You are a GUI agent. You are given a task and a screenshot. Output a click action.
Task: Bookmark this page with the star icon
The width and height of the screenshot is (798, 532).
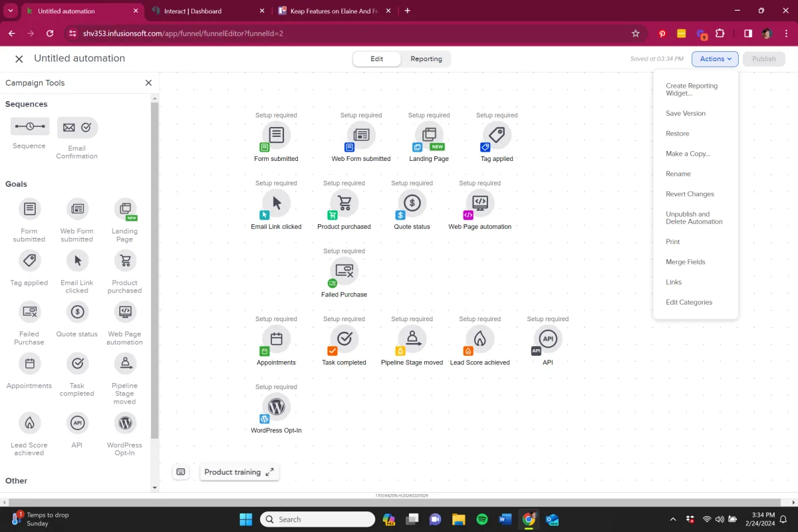click(x=635, y=33)
